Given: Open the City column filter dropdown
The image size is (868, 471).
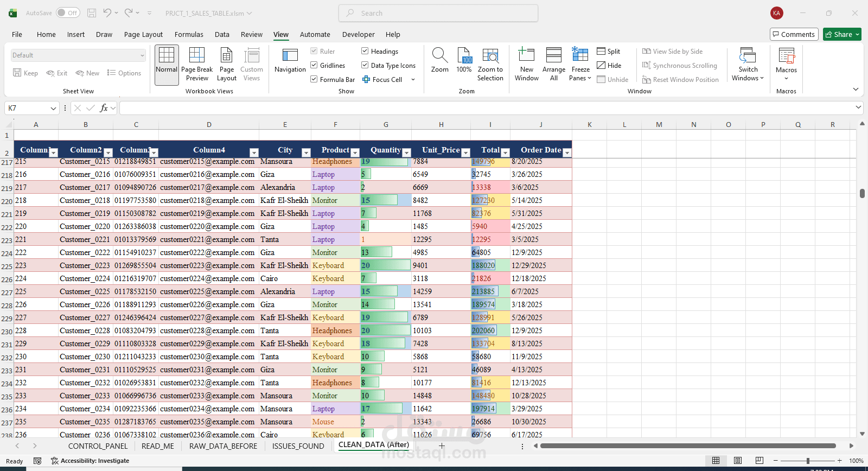Looking at the screenshot, I should point(306,153).
